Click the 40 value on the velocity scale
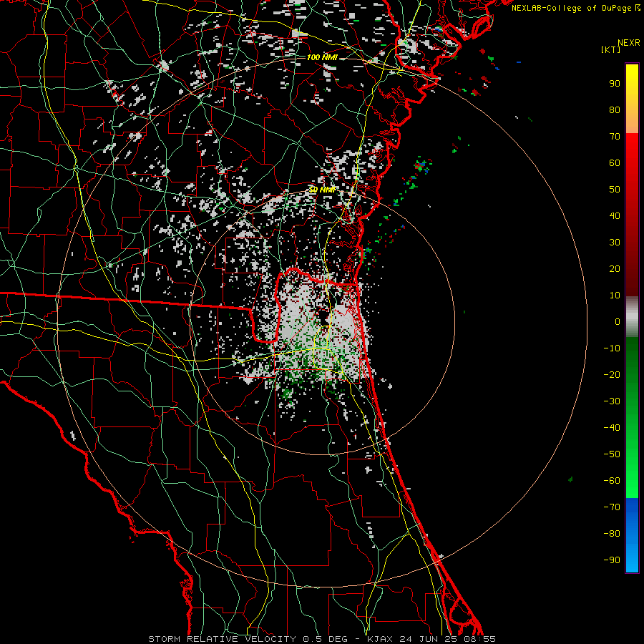The width and height of the screenshot is (644, 644). (x=615, y=216)
